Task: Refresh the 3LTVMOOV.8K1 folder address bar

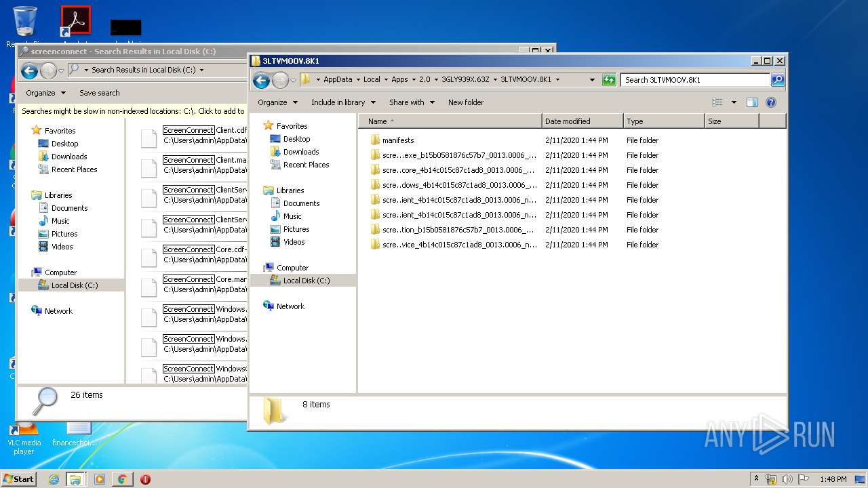Action: coord(609,80)
